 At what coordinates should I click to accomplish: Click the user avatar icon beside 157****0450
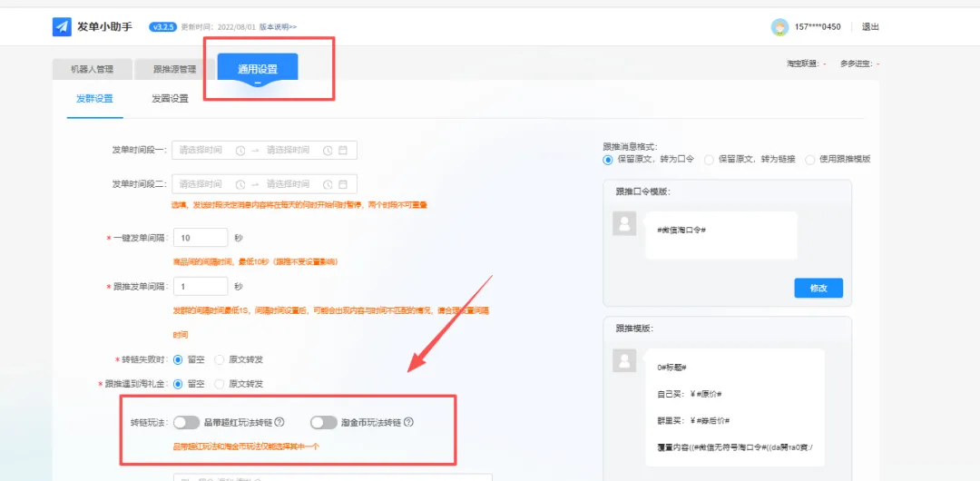(779, 27)
